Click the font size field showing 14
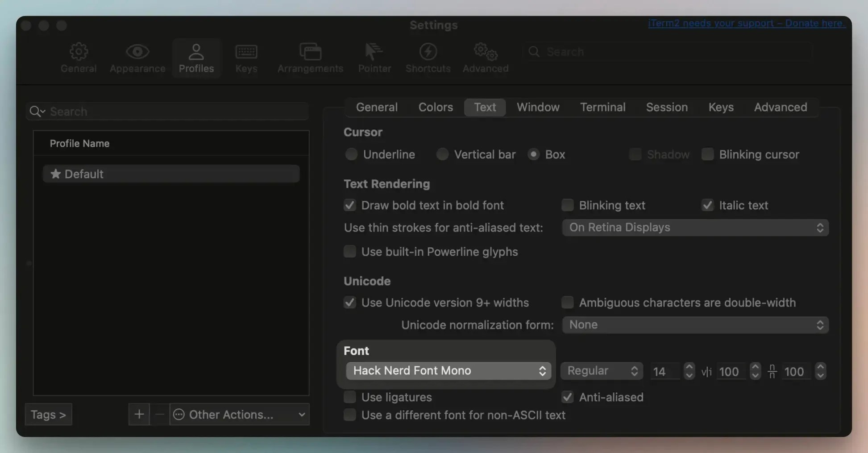 [x=665, y=371]
